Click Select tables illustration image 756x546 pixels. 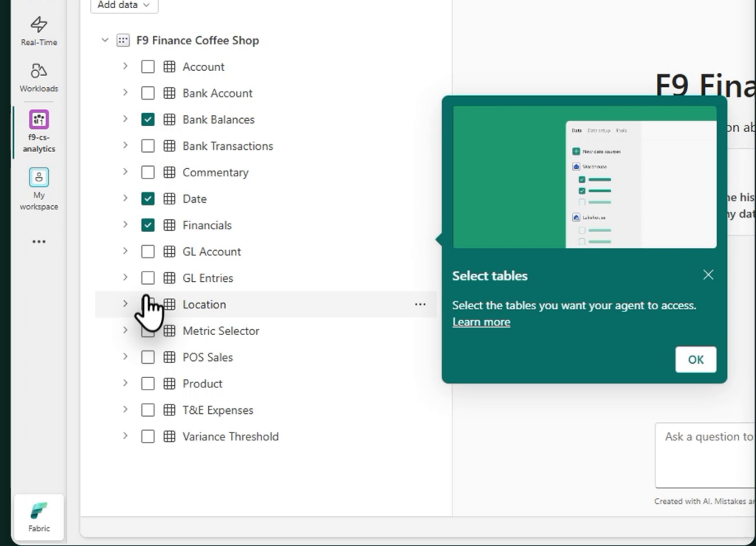pos(585,177)
